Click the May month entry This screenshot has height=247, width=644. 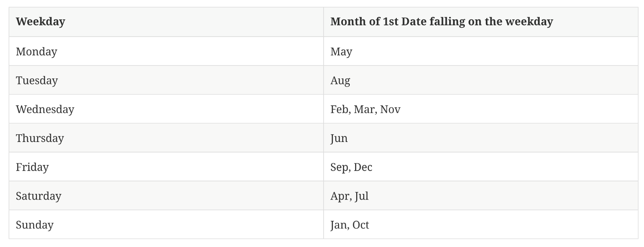[x=341, y=51]
